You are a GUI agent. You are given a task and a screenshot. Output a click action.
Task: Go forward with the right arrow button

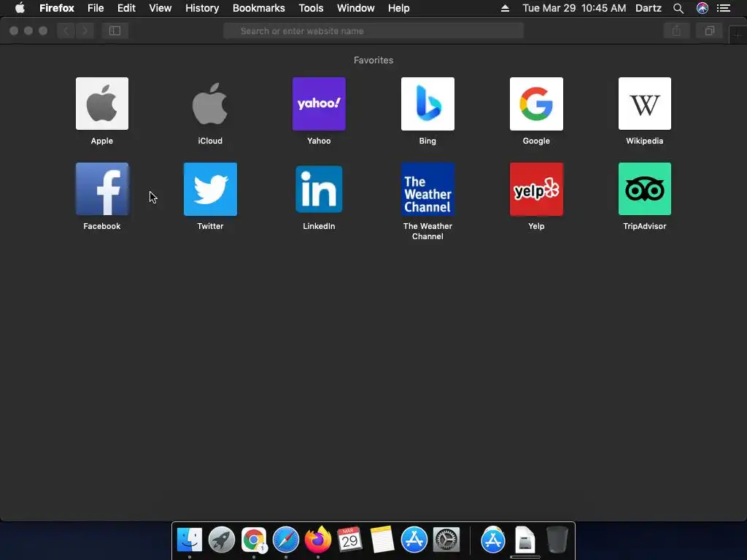pyautogui.click(x=85, y=31)
